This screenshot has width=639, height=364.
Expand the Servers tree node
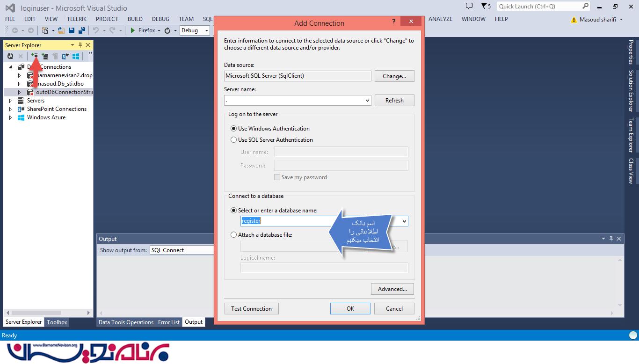(10, 101)
